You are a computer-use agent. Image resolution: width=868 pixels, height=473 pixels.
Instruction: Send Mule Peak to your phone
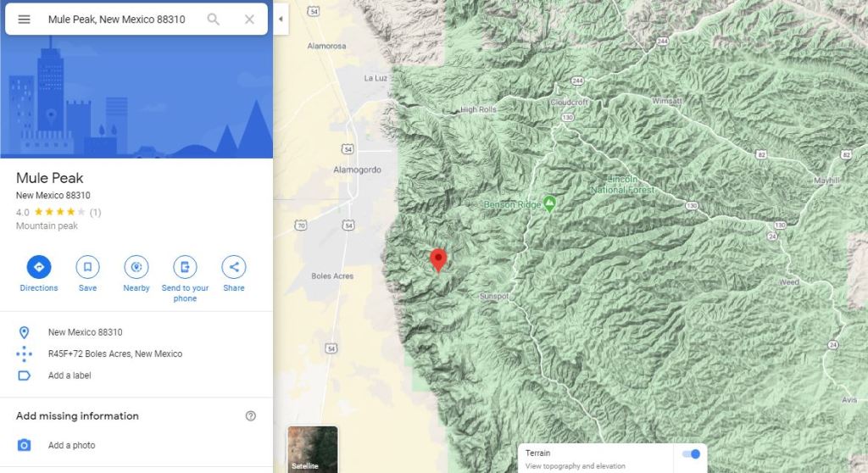coord(185,279)
